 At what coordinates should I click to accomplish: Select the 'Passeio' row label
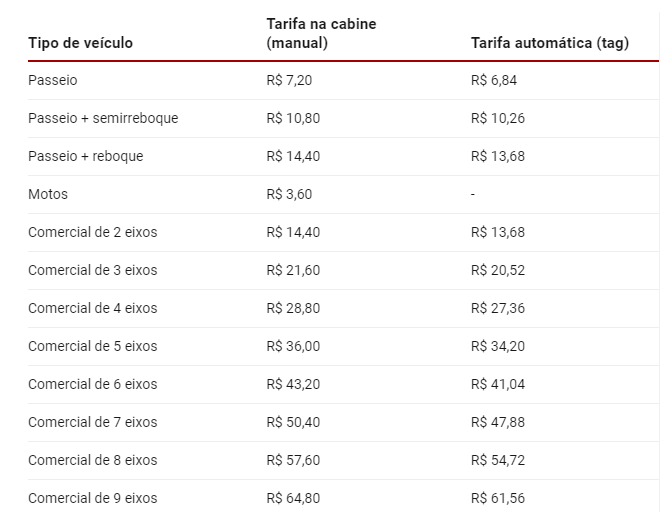[53, 80]
